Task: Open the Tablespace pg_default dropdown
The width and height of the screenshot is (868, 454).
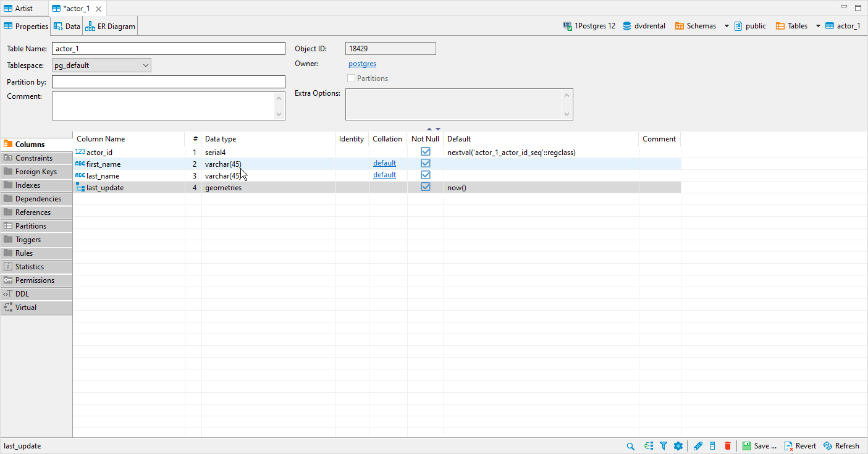Action: pos(101,65)
